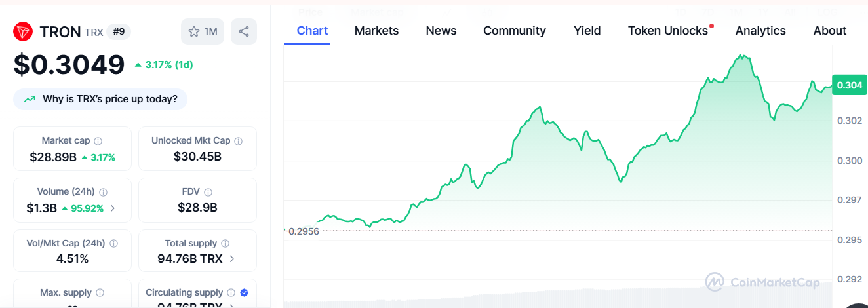Click the 0.302 y-axis label
Viewport: 868px width, 308px height.
pyautogui.click(x=850, y=121)
